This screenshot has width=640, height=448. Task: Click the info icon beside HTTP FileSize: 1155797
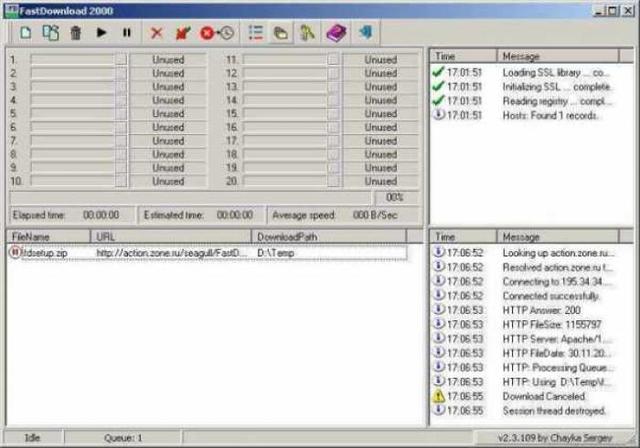coord(438,324)
